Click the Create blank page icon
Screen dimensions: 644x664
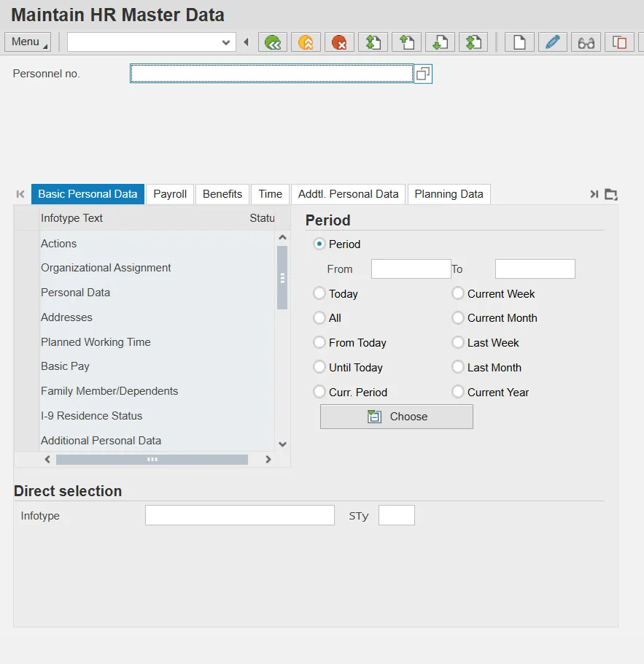pyautogui.click(x=519, y=42)
